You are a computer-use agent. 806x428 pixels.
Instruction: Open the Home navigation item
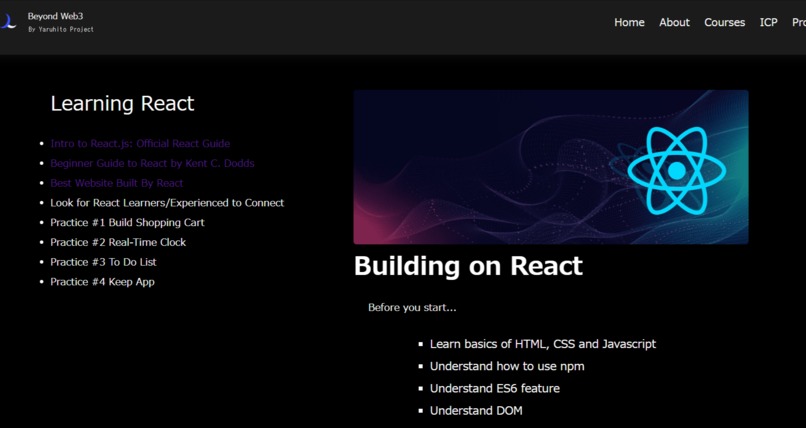point(629,22)
